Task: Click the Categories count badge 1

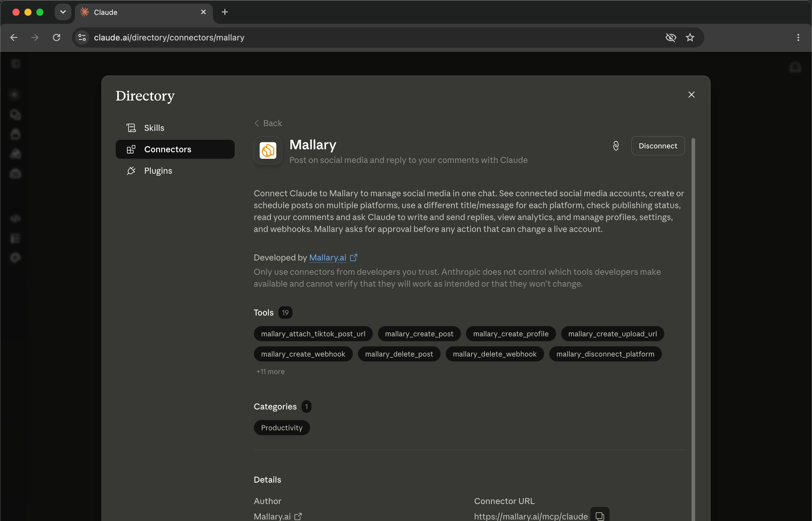Action: tap(306, 407)
